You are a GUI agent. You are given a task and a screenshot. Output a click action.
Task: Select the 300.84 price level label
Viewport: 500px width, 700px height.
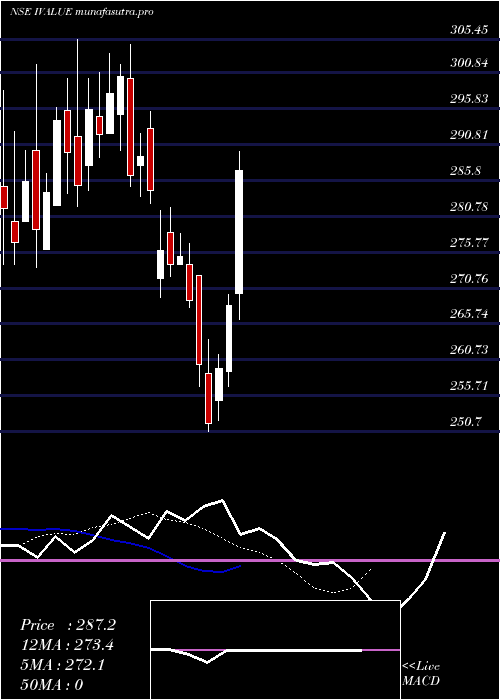469,63
